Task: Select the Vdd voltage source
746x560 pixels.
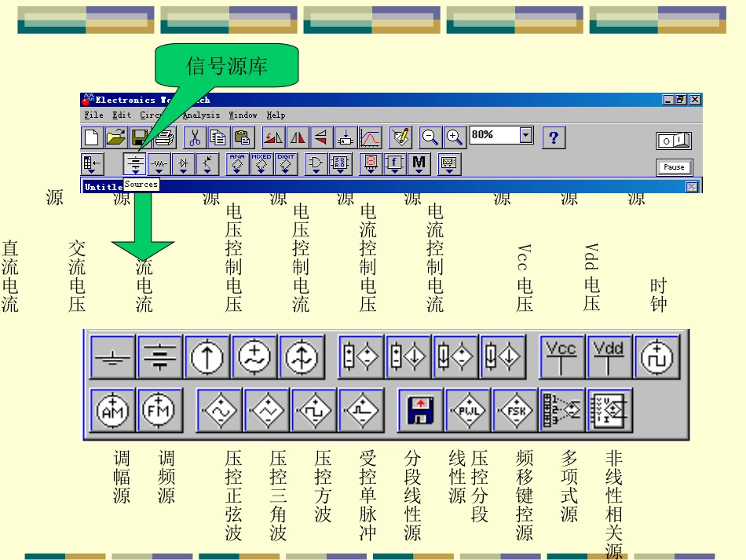Action: [609, 357]
